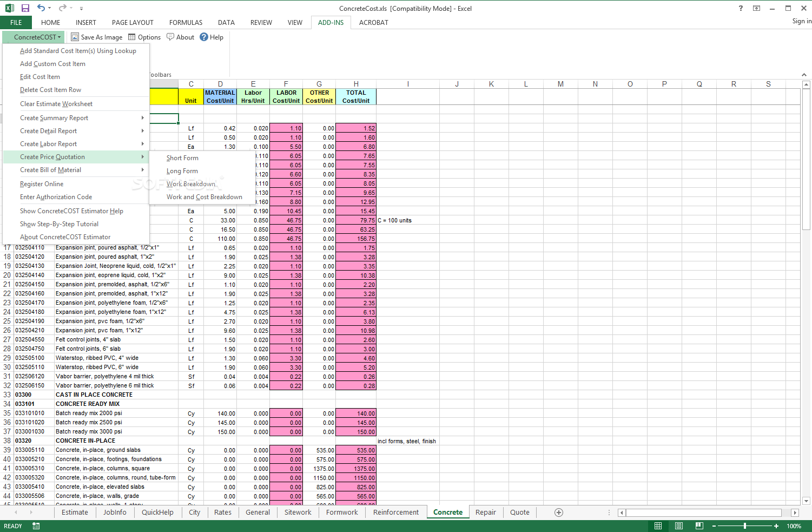
Task: Switch to the QuickHelp sheet tab
Action: click(157, 513)
